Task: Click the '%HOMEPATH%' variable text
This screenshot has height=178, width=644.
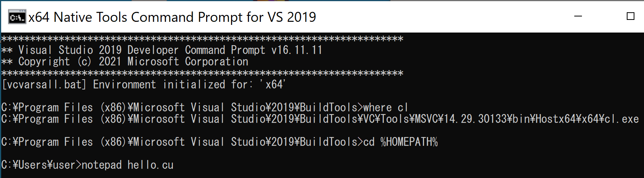Action: 409,142
